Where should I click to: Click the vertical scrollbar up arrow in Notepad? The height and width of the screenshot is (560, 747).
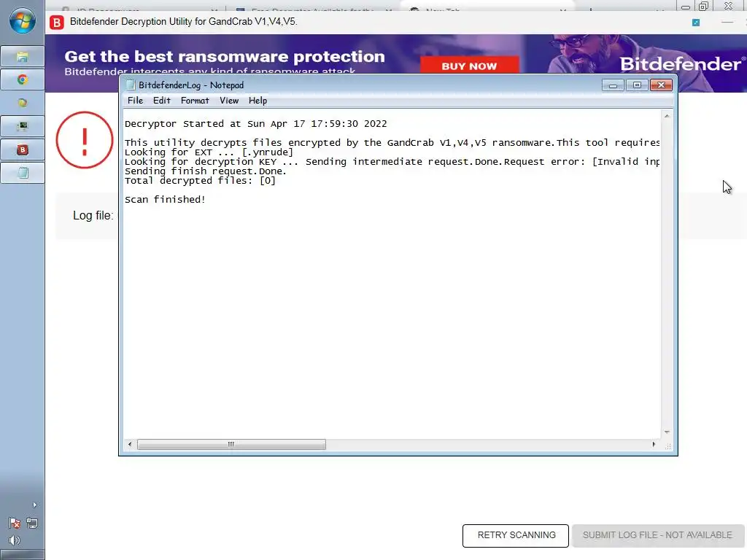667,116
